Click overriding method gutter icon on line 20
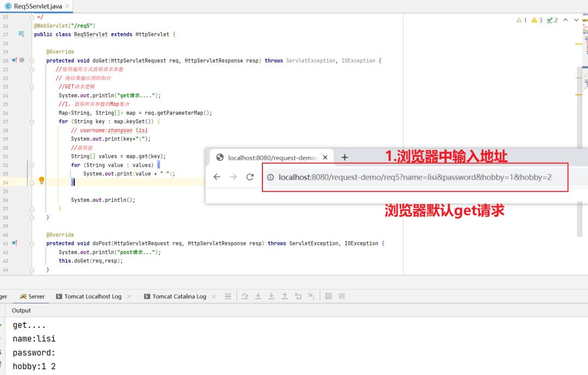This screenshot has width=588, height=375. click(14, 60)
